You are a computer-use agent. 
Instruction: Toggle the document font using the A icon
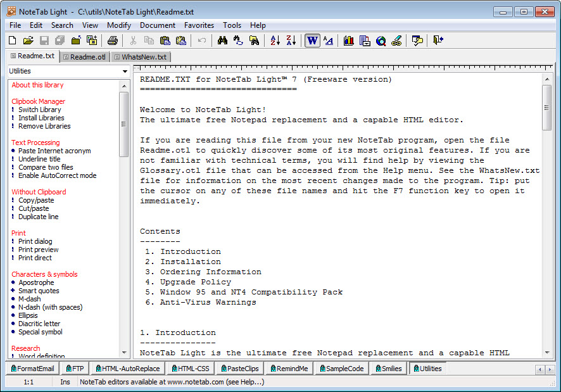(328, 41)
